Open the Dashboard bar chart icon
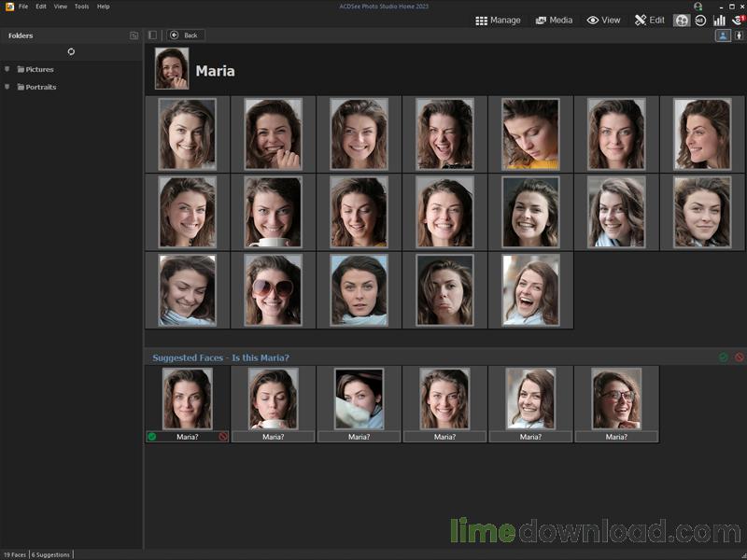747x560 pixels. 719,20
